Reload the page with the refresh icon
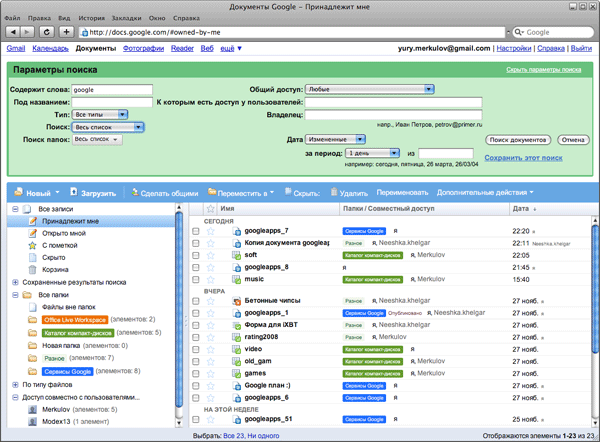 (47, 32)
